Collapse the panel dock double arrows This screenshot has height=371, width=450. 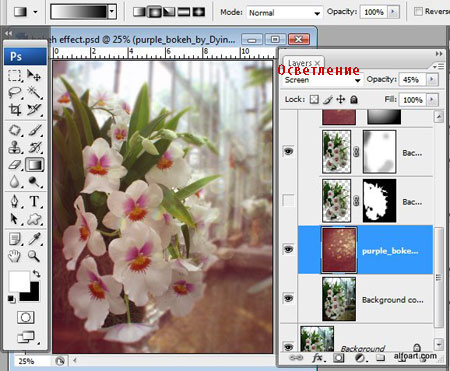pyautogui.click(x=439, y=54)
